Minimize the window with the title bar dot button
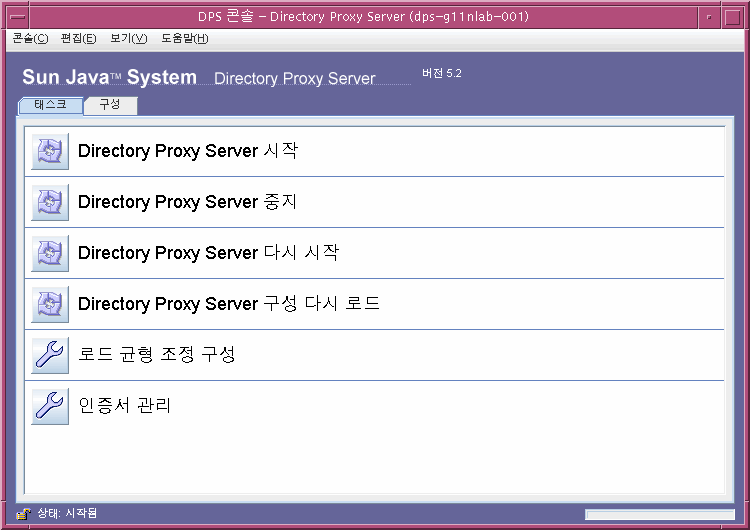Viewport: 750px width, 530px height. click(x=709, y=17)
